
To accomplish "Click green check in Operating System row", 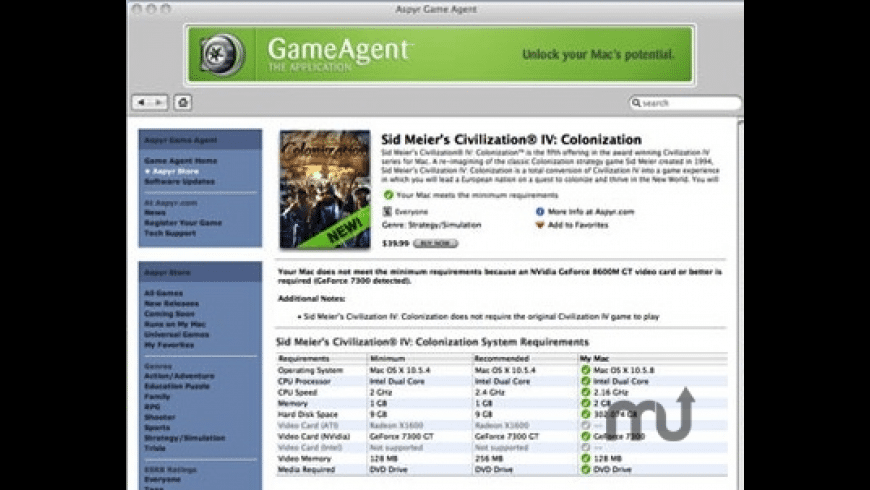I will [x=585, y=370].
